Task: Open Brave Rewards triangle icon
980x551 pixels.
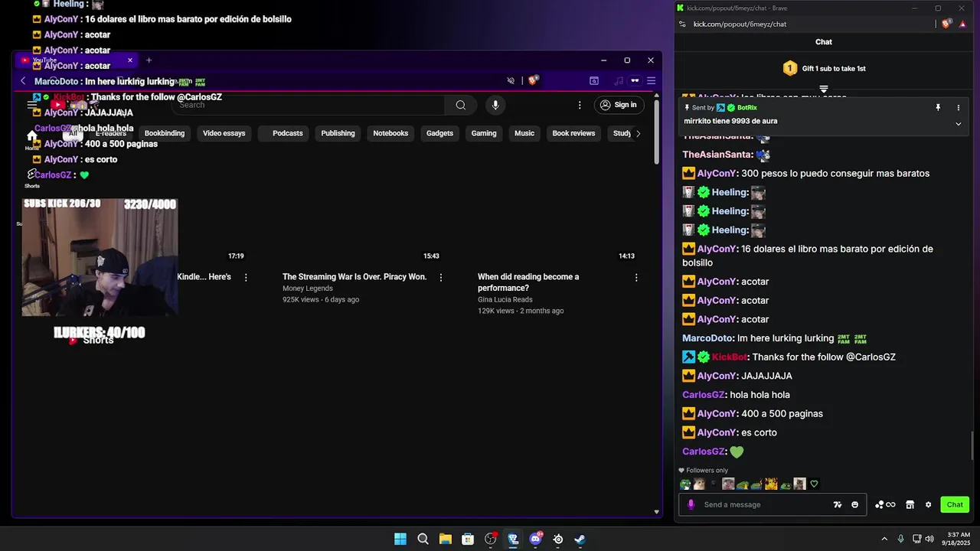Action: point(963,24)
